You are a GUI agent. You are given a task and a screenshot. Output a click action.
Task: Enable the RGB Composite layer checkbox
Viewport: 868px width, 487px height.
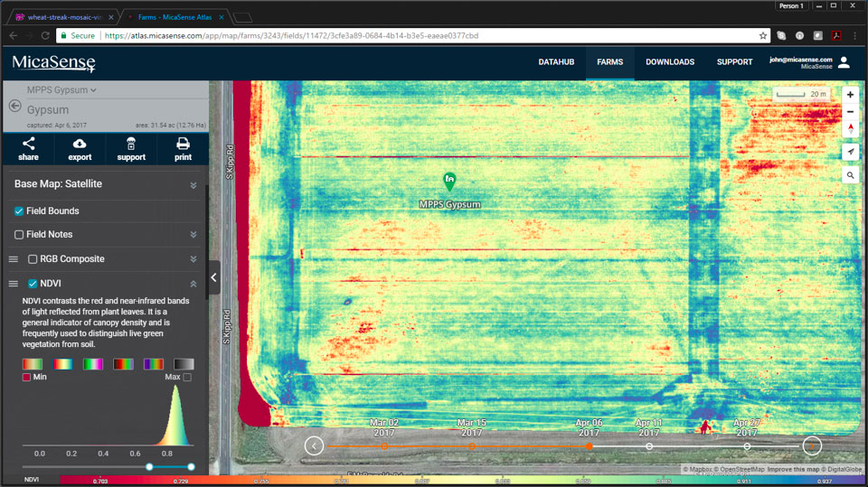click(33, 259)
